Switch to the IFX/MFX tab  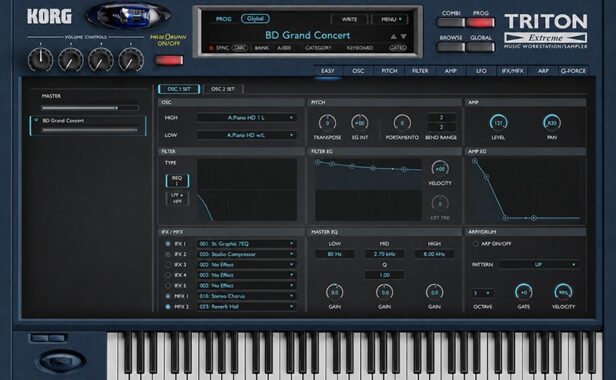pos(512,71)
